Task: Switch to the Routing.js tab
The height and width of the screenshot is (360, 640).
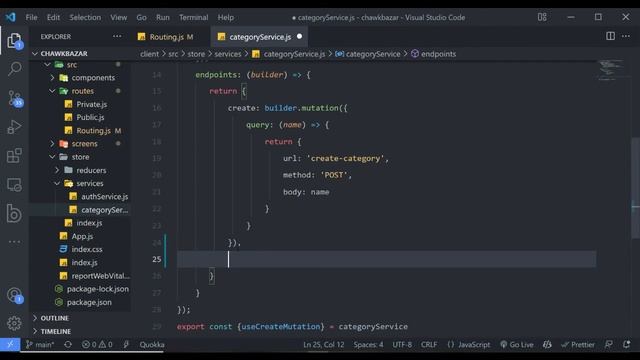Action: pos(170,37)
